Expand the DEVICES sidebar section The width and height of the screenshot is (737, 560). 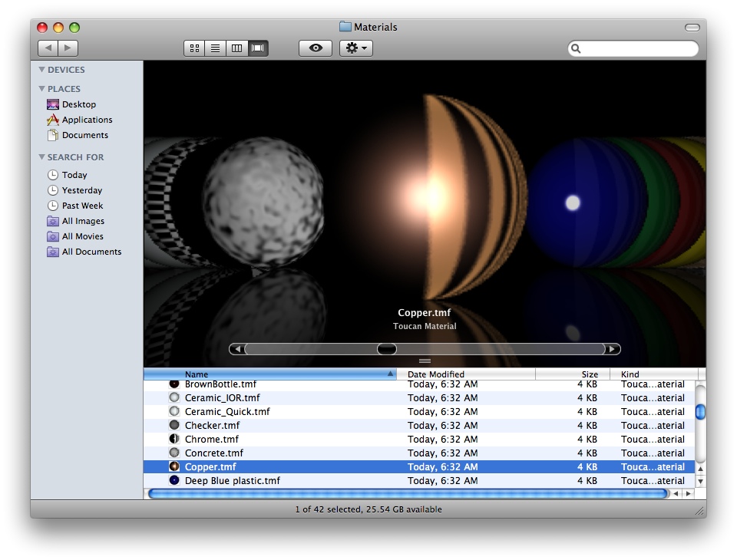point(42,70)
